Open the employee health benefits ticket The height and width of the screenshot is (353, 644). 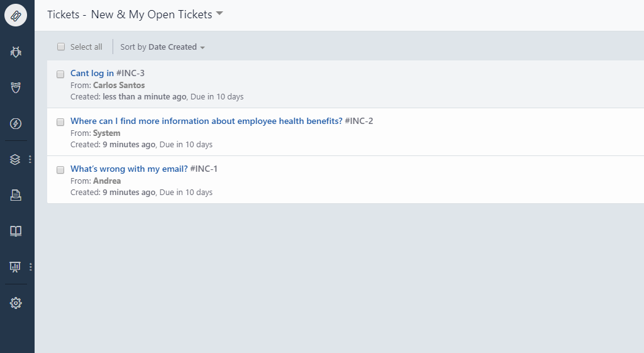(x=206, y=121)
